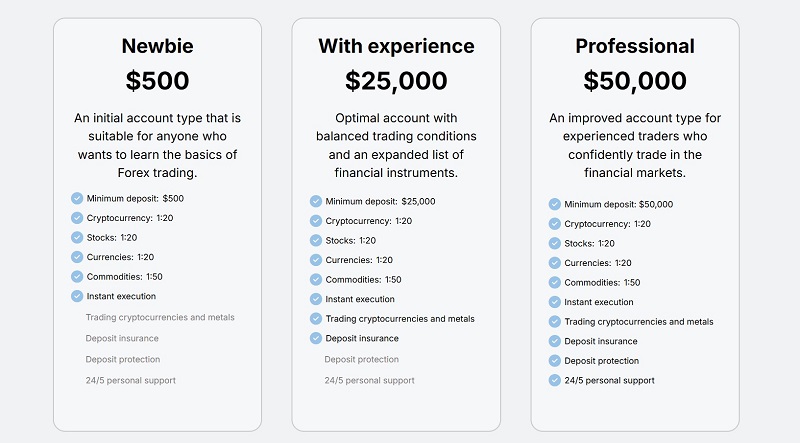Select the Professional plan heading
800x443 pixels.
tap(635, 46)
